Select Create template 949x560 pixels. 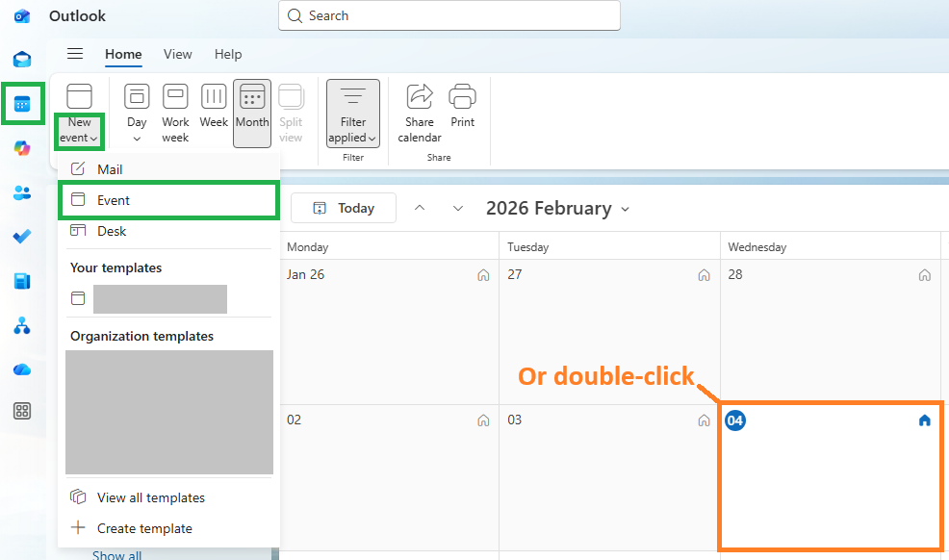tap(168, 528)
